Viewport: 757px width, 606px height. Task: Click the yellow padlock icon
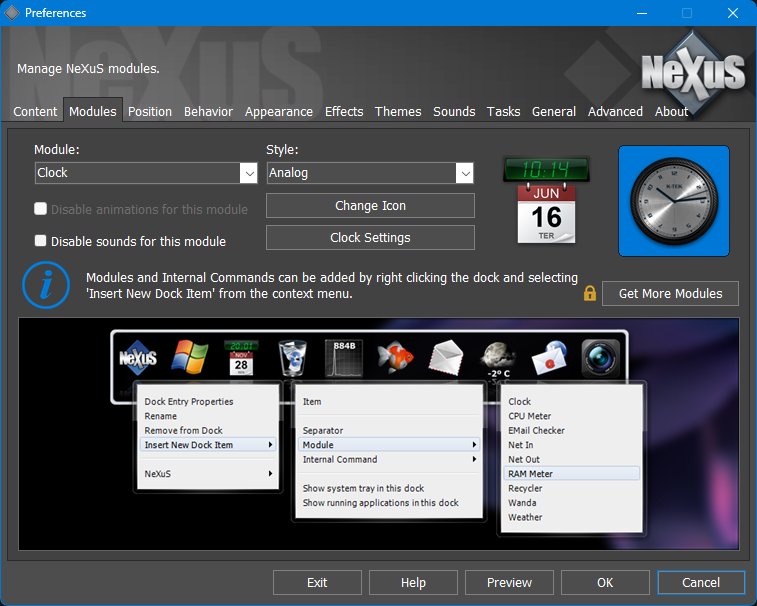coord(589,293)
